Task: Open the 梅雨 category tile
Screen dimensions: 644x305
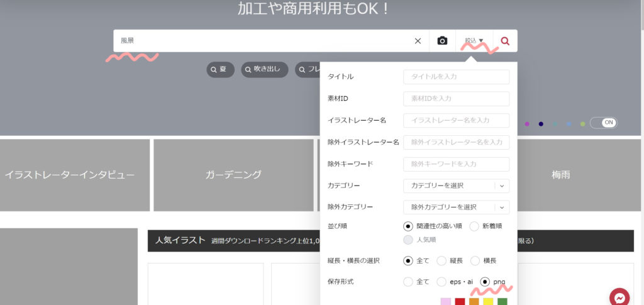Action: (560, 175)
